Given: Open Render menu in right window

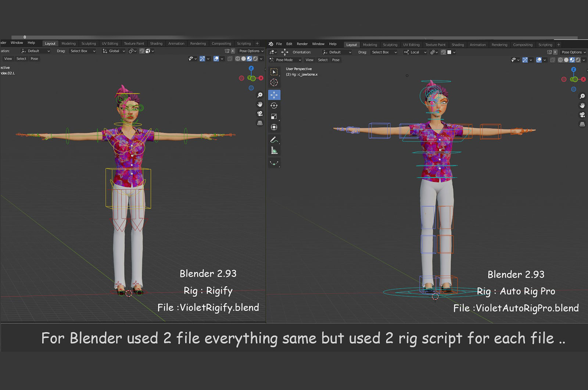Looking at the screenshot, I should tap(302, 44).
